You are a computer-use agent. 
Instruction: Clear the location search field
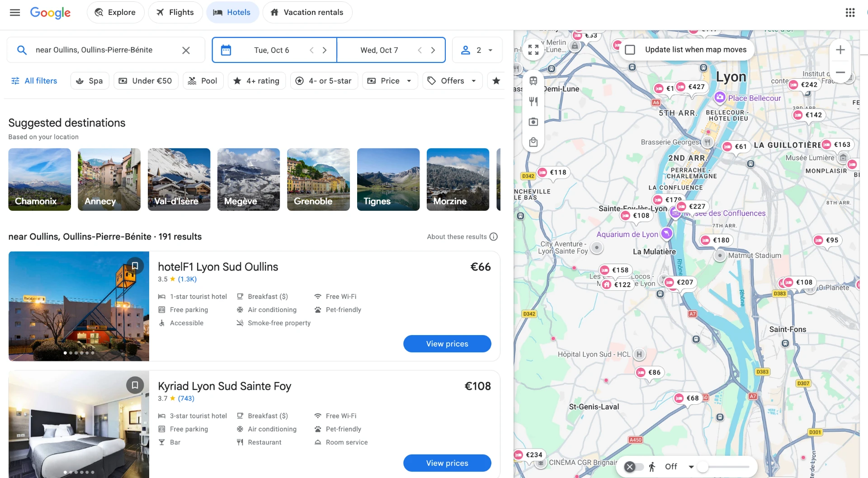pos(186,50)
